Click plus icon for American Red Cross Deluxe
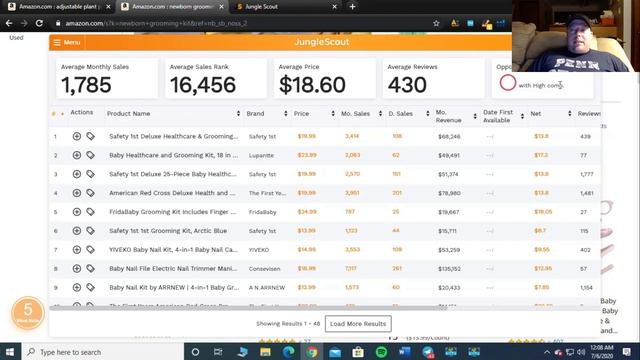The width and height of the screenshot is (640, 360). coord(77,193)
